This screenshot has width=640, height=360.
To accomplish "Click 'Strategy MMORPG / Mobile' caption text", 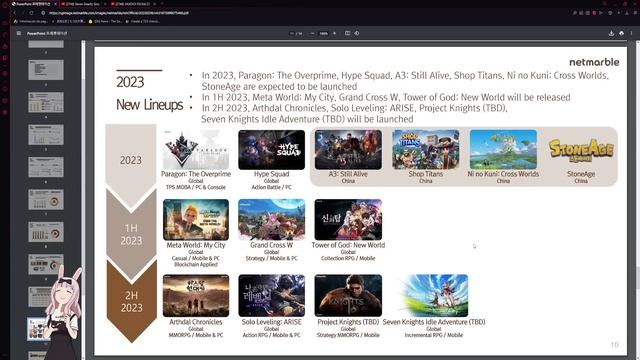I will (348, 335).
